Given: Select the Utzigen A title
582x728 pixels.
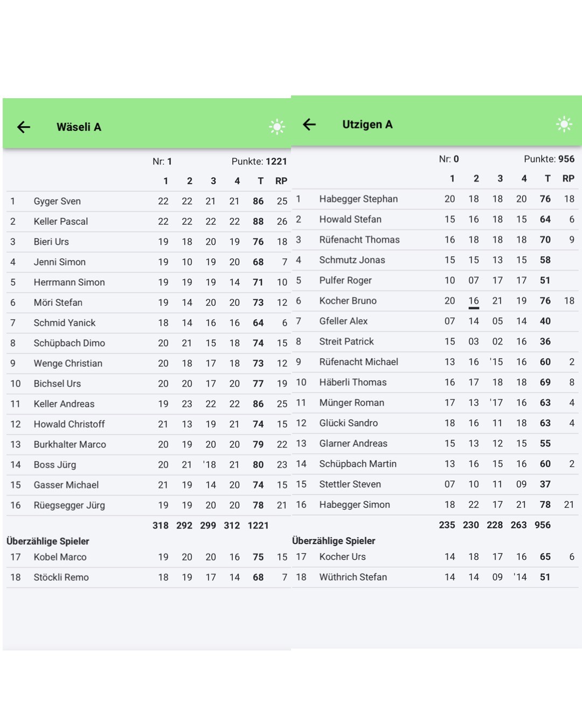Looking at the screenshot, I should tap(367, 125).
